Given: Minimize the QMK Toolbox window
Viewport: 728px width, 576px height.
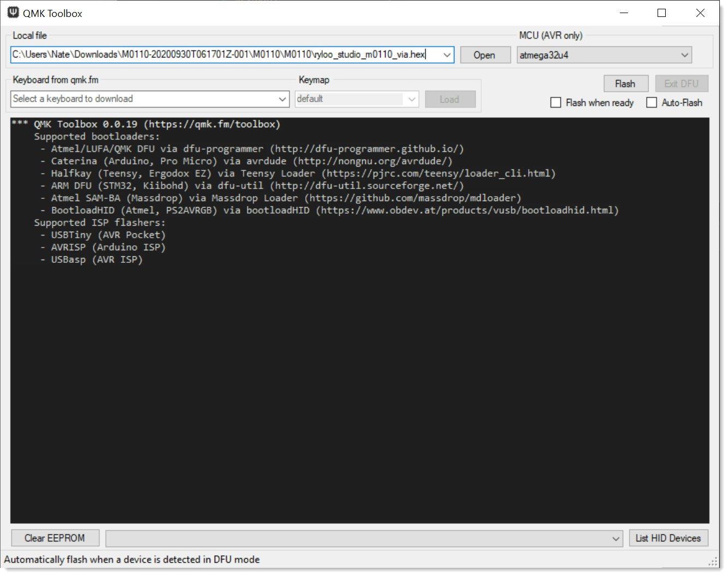Looking at the screenshot, I should click(x=624, y=13).
